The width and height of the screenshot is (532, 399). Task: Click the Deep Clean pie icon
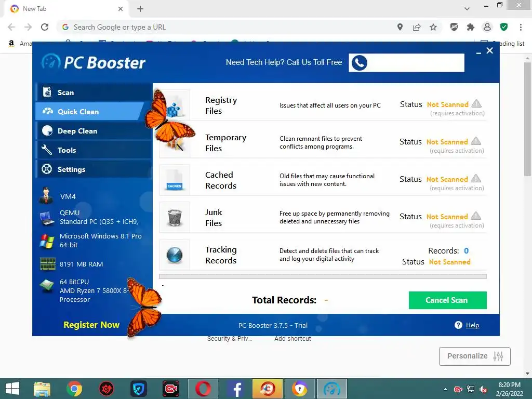(x=47, y=130)
